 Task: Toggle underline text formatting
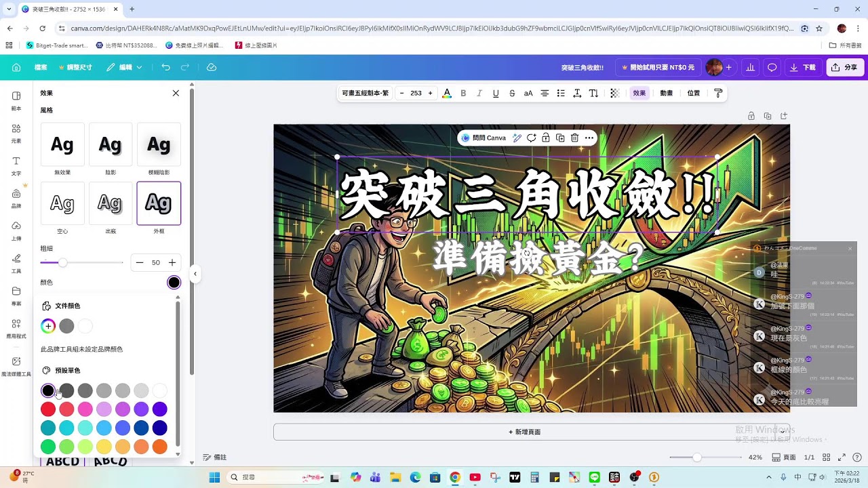tap(496, 93)
